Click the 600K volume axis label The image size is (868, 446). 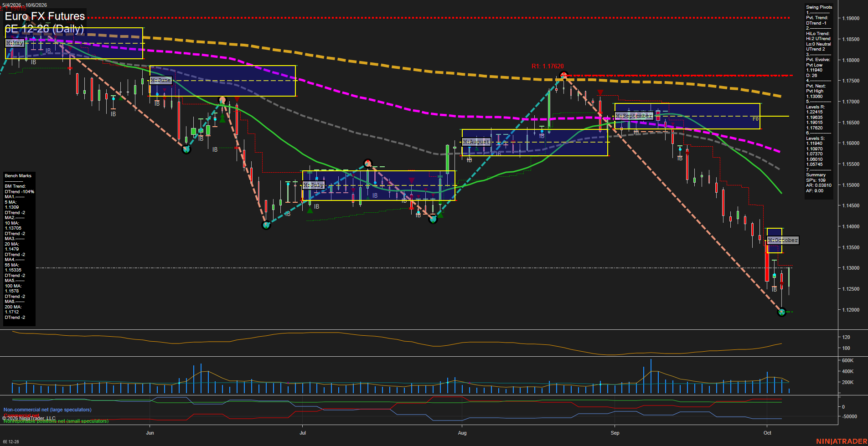(x=847, y=360)
